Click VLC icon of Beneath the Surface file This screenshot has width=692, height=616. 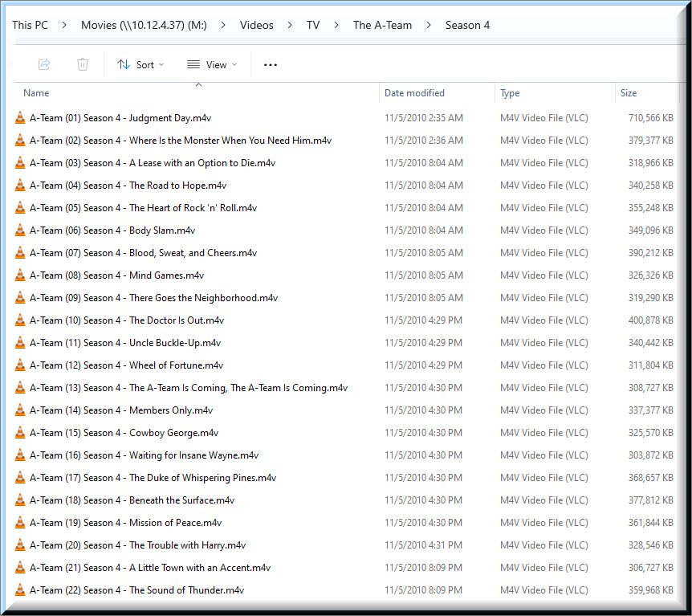pos(20,500)
